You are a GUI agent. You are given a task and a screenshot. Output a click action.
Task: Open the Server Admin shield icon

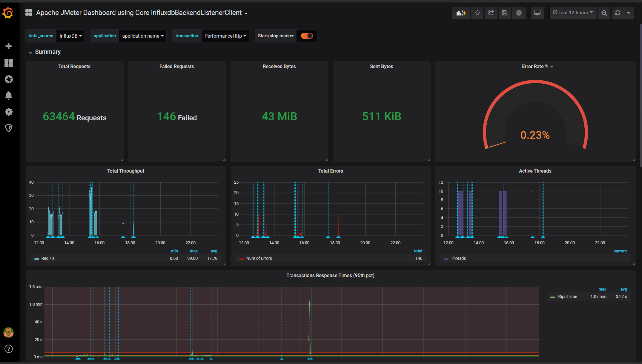coord(9,128)
